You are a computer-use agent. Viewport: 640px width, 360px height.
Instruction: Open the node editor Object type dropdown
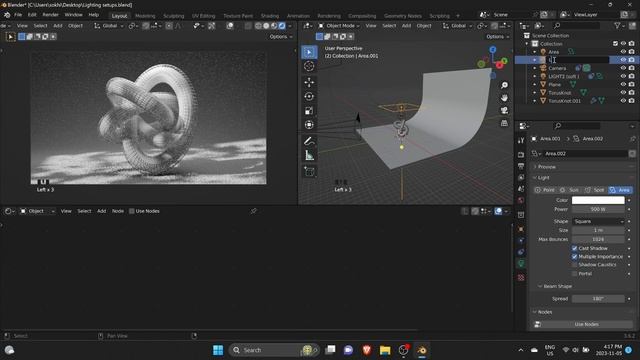[38, 211]
